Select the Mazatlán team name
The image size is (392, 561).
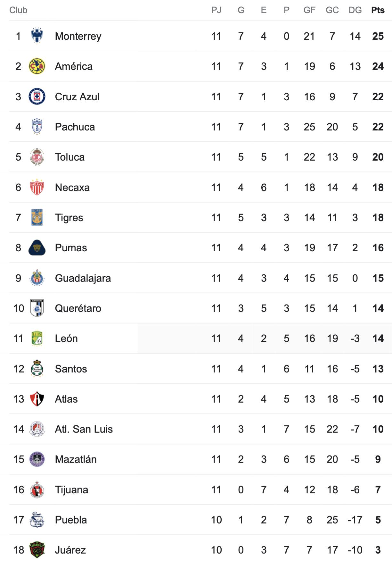click(76, 459)
